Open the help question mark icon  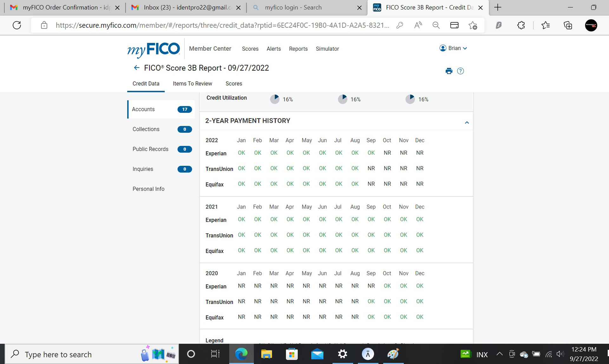click(x=460, y=71)
